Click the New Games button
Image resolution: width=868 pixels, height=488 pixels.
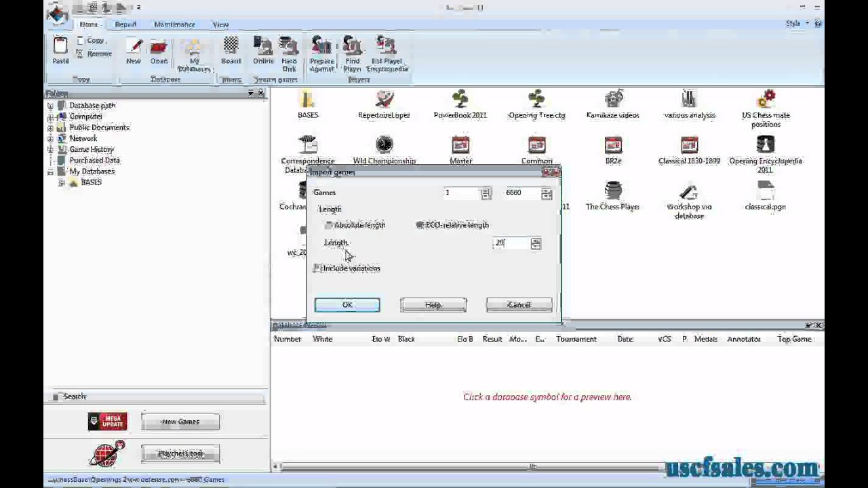coord(180,422)
